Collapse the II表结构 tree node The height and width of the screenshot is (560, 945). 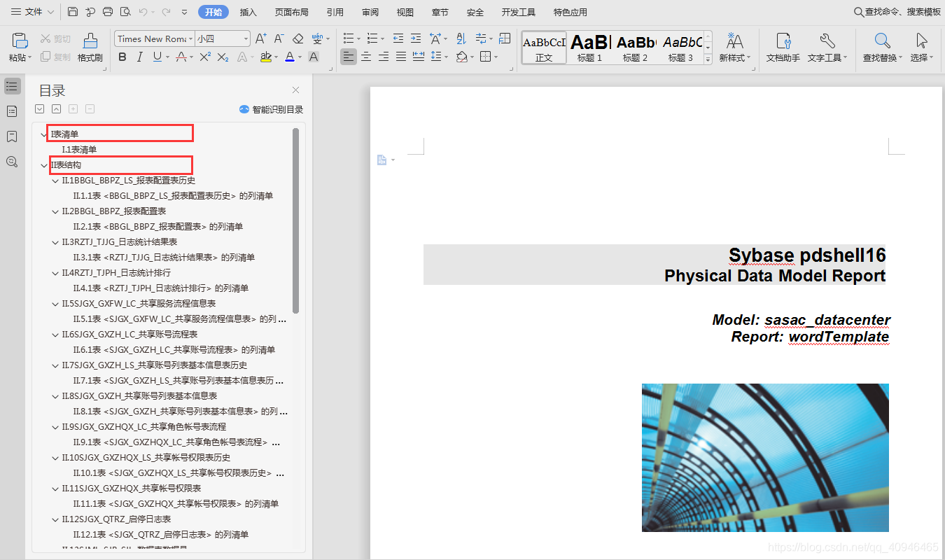tap(45, 165)
